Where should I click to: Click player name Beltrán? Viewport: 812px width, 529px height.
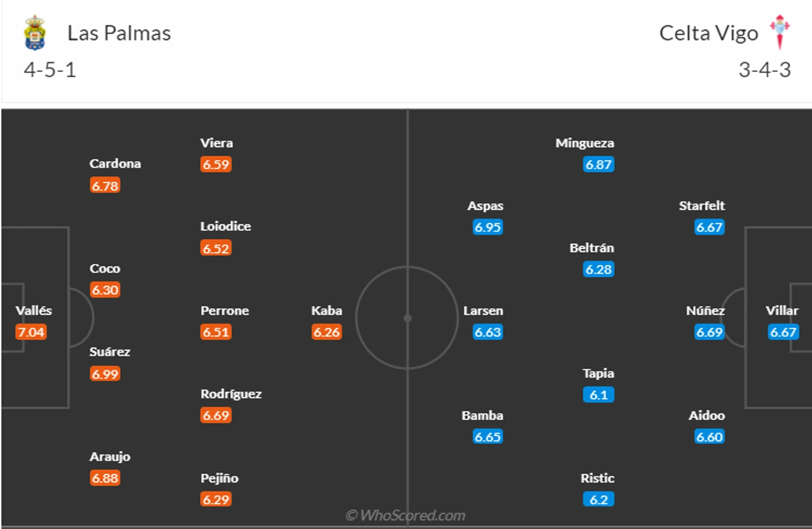(x=592, y=248)
